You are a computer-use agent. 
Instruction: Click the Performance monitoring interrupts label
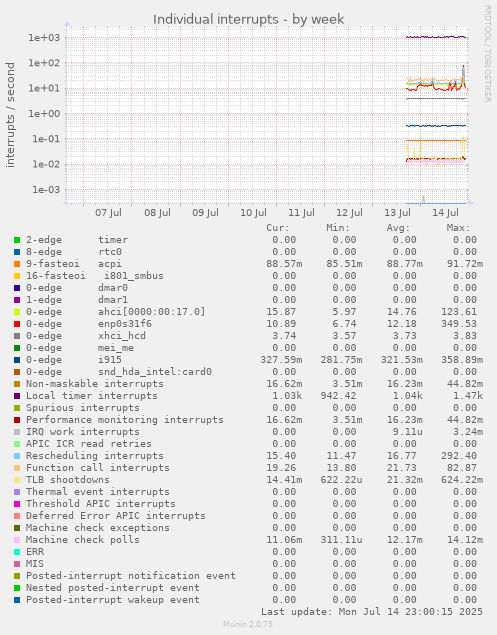pyautogui.click(x=125, y=420)
